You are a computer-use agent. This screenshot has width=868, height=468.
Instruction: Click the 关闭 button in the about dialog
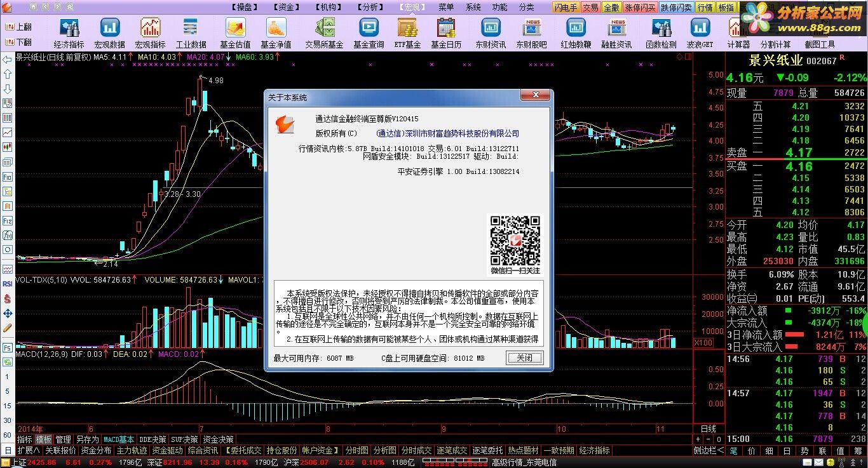(525, 358)
